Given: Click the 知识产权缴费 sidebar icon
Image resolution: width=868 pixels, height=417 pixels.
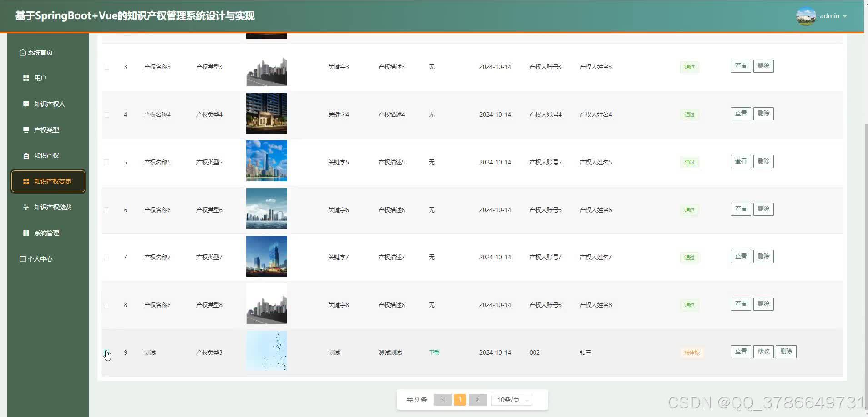Looking at the screenshot, I should click(26, 207).
